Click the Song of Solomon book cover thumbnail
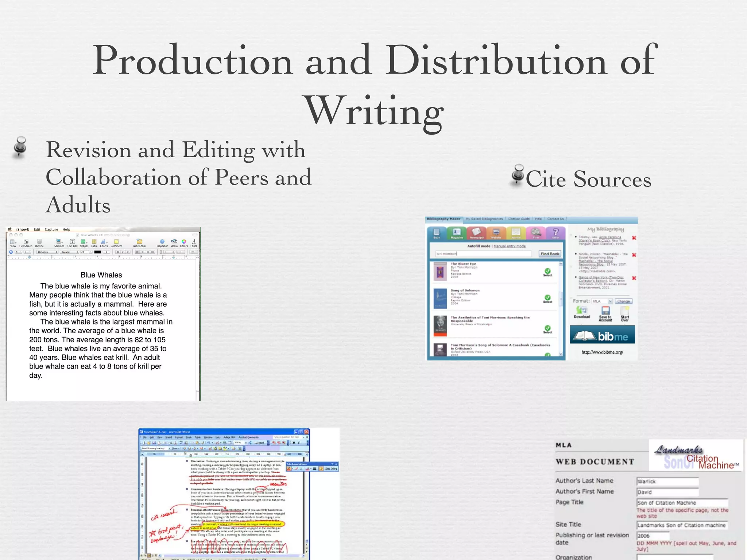Screen dimensions: 747x560 (x=440, y=299)
